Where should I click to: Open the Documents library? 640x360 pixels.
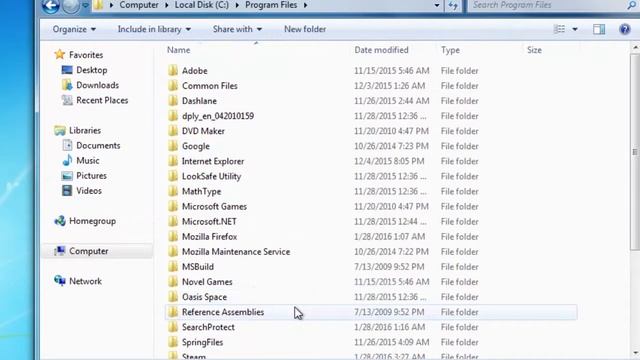click(98, 146)
